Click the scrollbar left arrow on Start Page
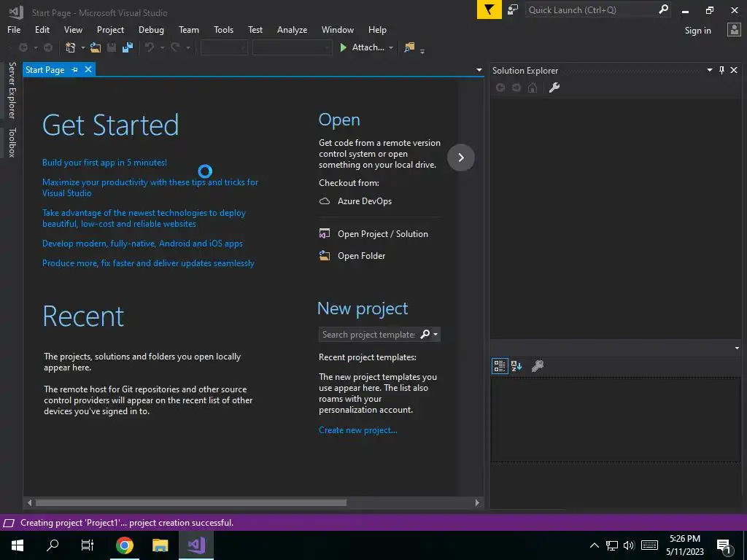 click(x=29, y=503)
